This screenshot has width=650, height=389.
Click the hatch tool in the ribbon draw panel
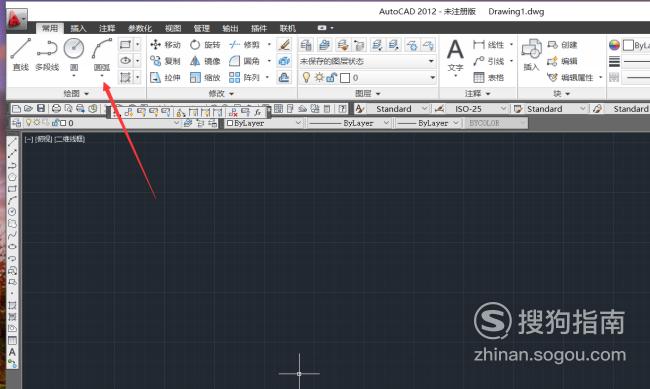point(125,78)
